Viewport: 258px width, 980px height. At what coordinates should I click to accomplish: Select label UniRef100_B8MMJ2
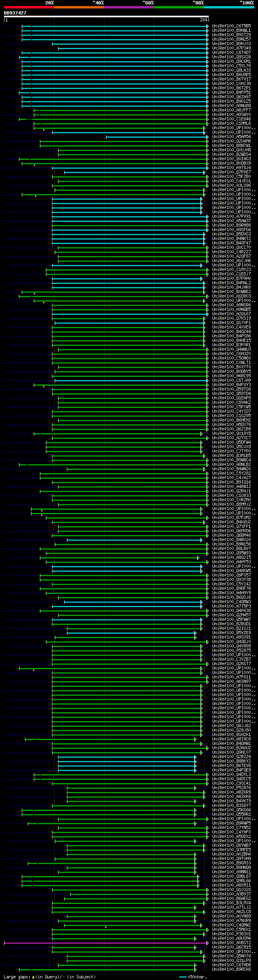coord(231,504)
